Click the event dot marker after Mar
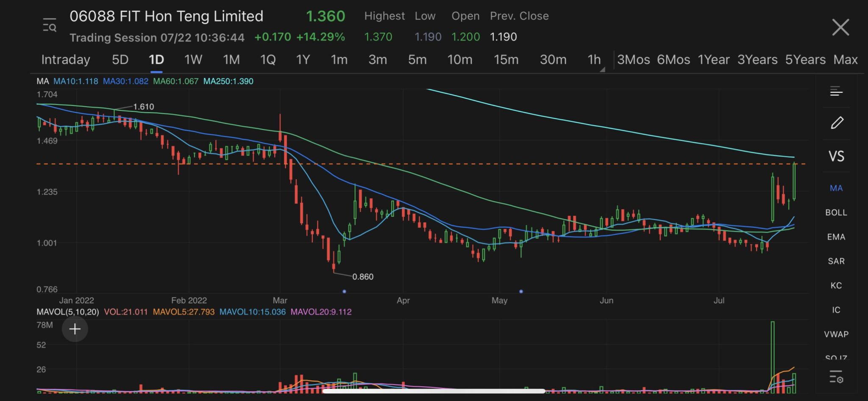This screenshot has height=401, width=868. [x=344, y=291]
